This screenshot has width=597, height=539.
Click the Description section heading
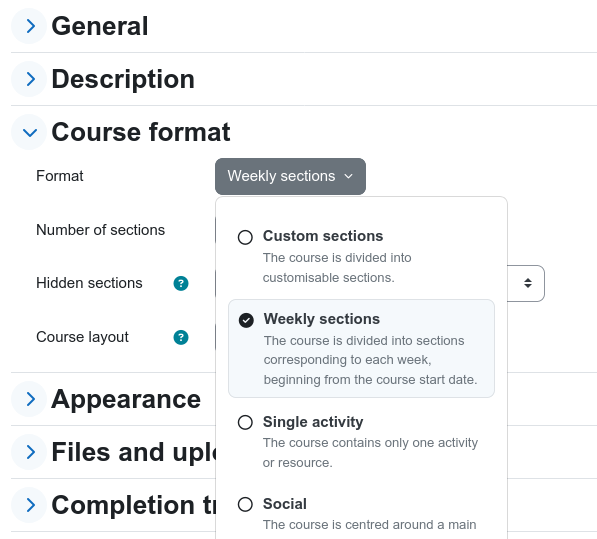[x=123, y=79]
